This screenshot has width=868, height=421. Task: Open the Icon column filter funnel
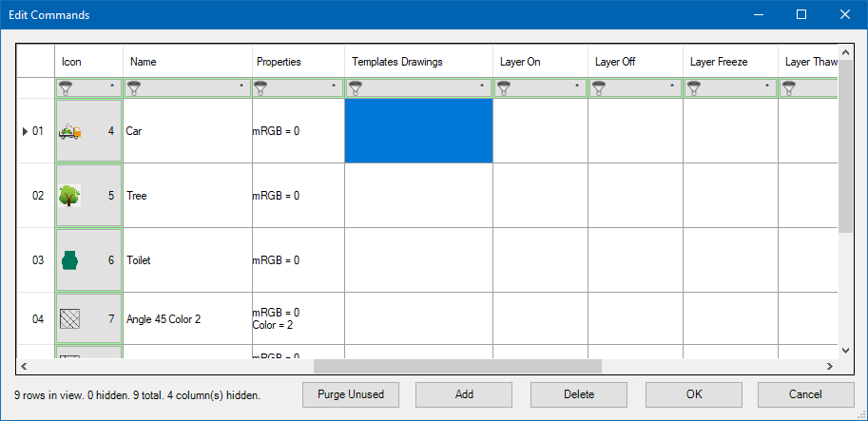coord(65,88)
